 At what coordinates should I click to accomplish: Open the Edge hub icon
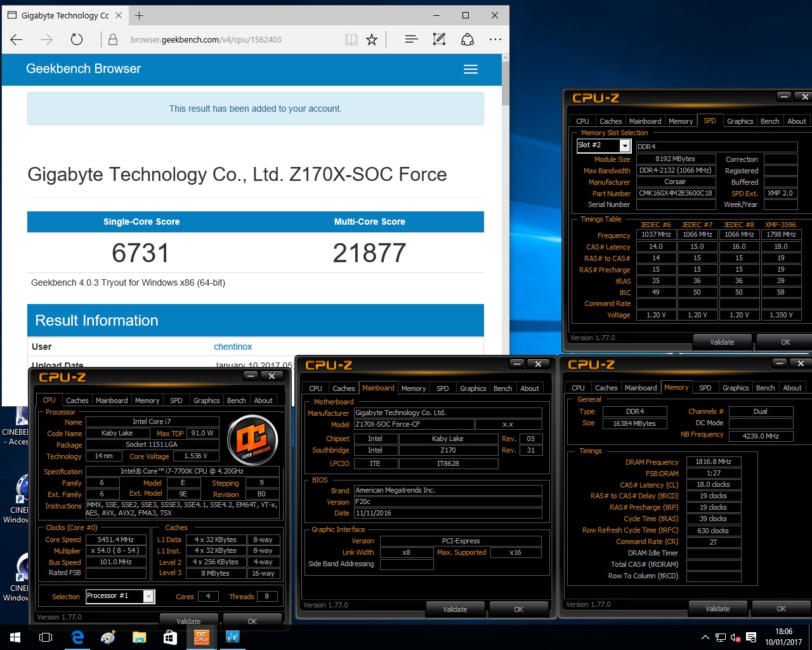pyautogui.click(x=411, y=39)
